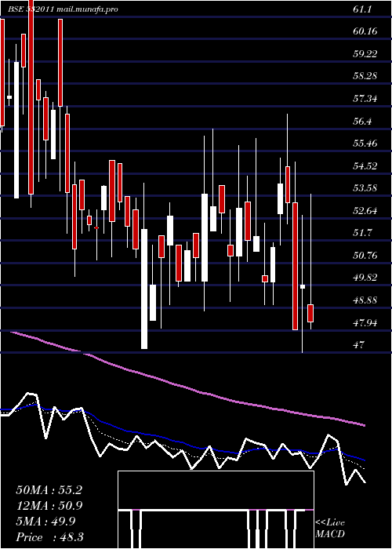Click the 61.1 price axis label

[362, 9]
